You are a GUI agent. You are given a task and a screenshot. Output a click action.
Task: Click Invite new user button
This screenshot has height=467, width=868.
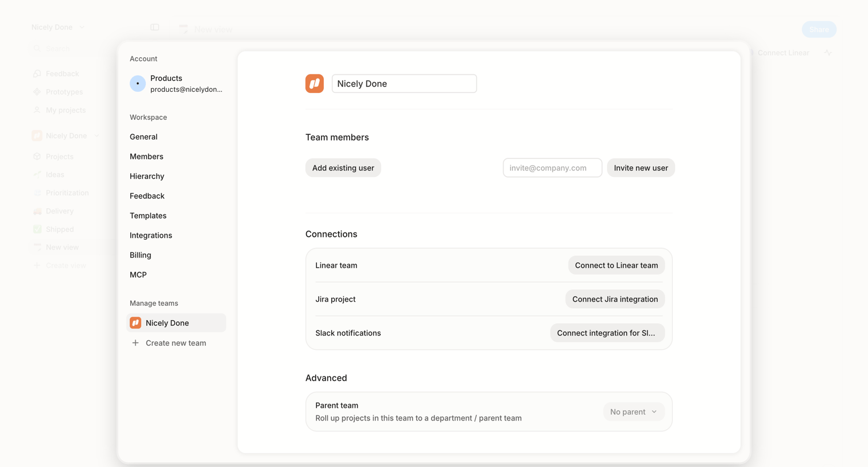[641, 168]
